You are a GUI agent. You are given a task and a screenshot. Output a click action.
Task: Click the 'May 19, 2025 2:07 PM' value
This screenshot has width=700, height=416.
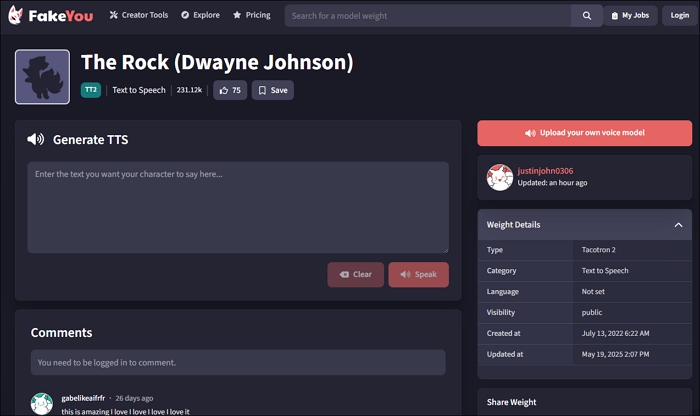coord(615,354)
